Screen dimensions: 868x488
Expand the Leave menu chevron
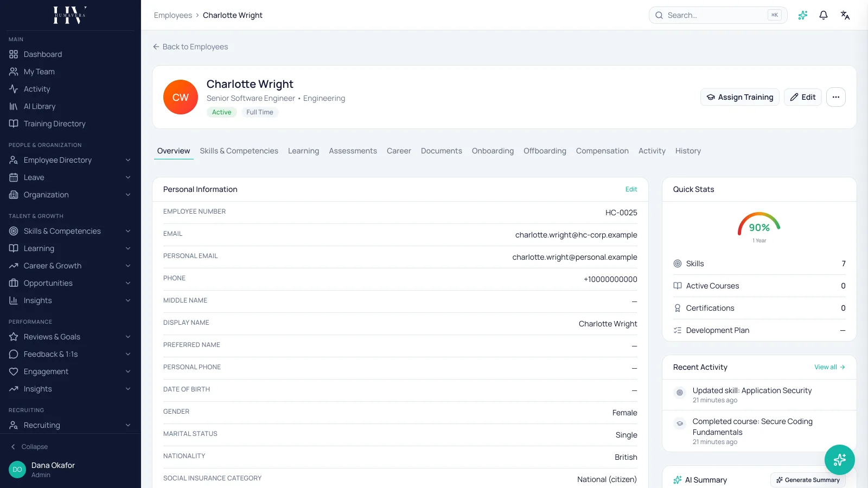click(x=128, y=177)
